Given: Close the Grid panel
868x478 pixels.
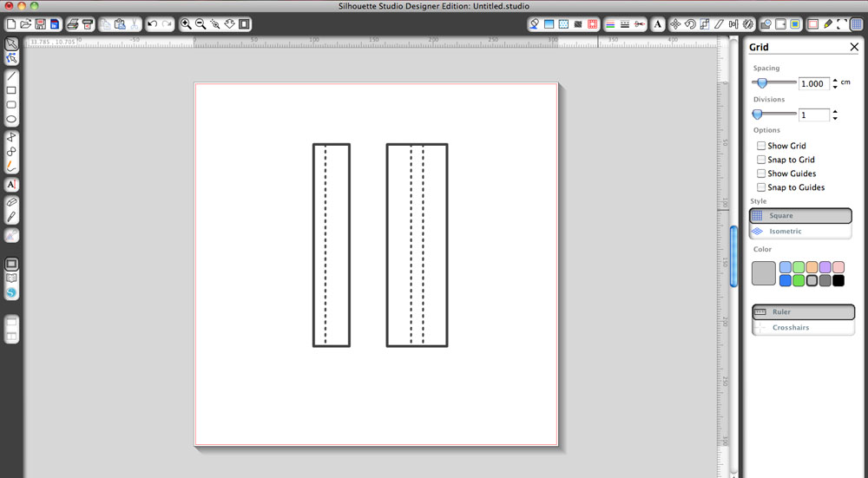Looking at the screenshot, I should tap(854, 48).
